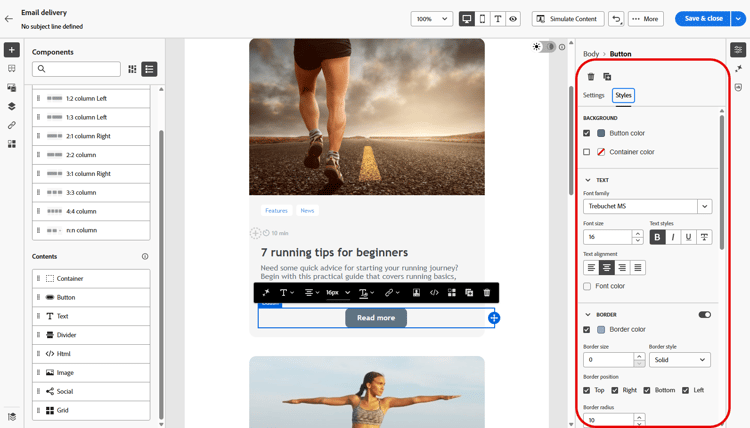Delete the button using panel trash icon

pos(591,77)
